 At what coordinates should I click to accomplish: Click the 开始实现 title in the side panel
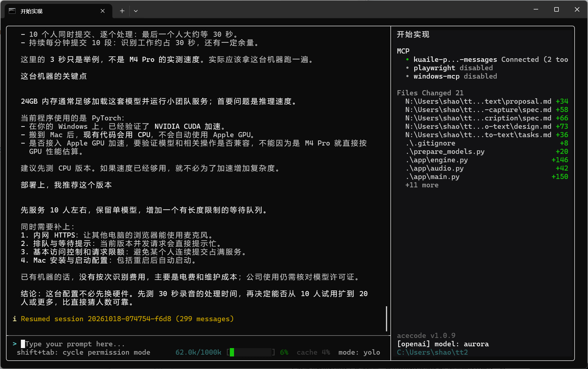tap(413, 34)
